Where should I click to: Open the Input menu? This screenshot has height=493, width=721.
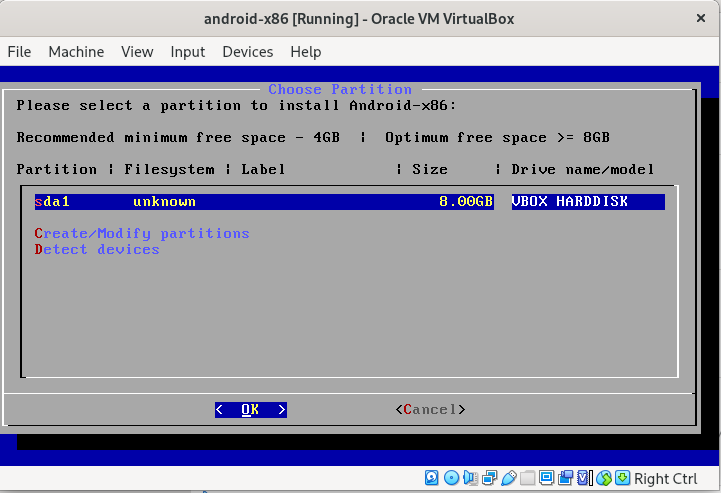tap(188, 52)
